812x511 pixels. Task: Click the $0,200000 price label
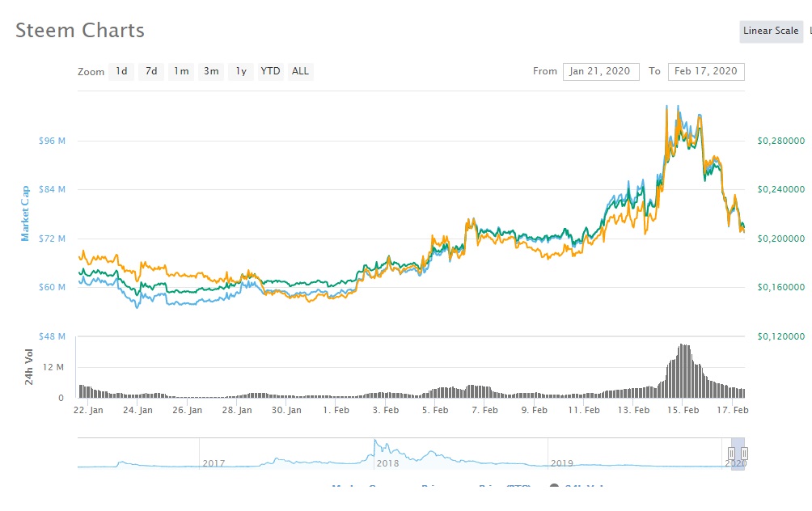(x=781, y=239)
